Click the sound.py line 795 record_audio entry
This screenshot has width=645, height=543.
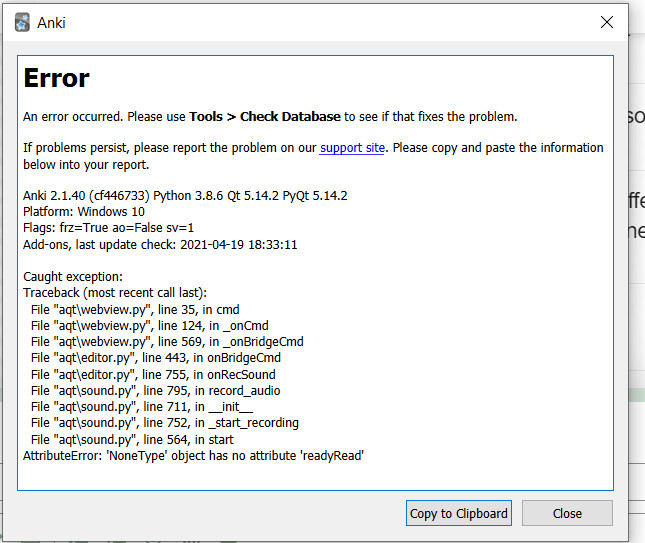(155, 390)
